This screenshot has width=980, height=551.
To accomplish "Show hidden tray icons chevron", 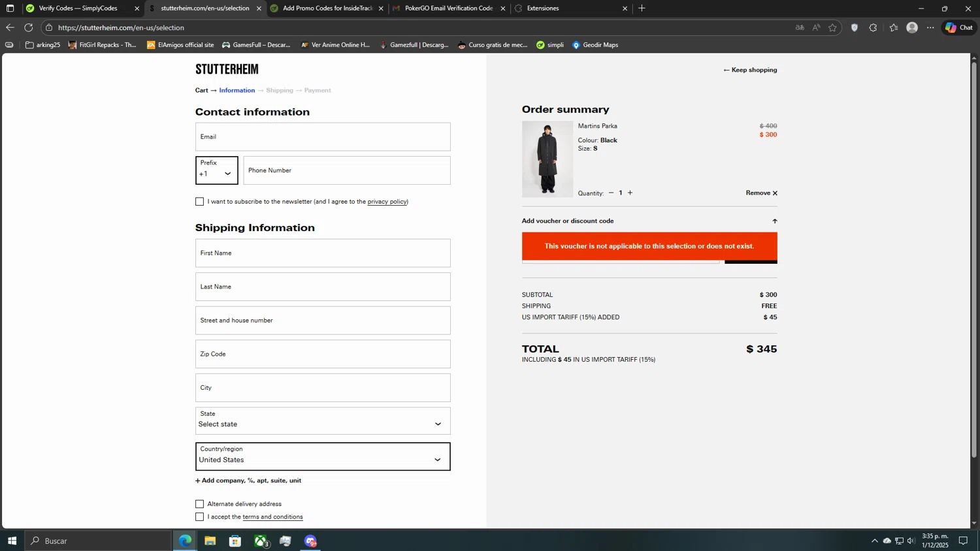I will click(x=875, y=541).
